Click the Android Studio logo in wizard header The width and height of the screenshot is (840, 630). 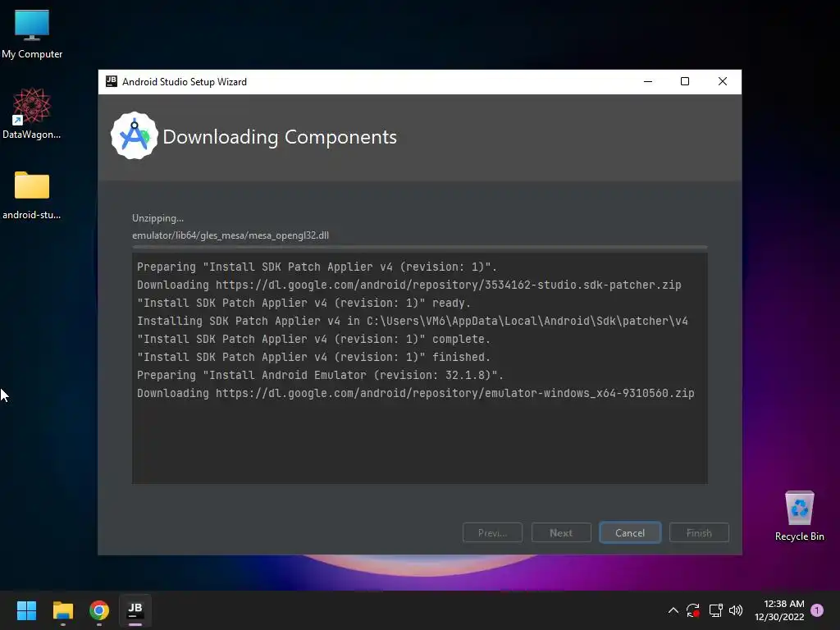tap(134, 136)
